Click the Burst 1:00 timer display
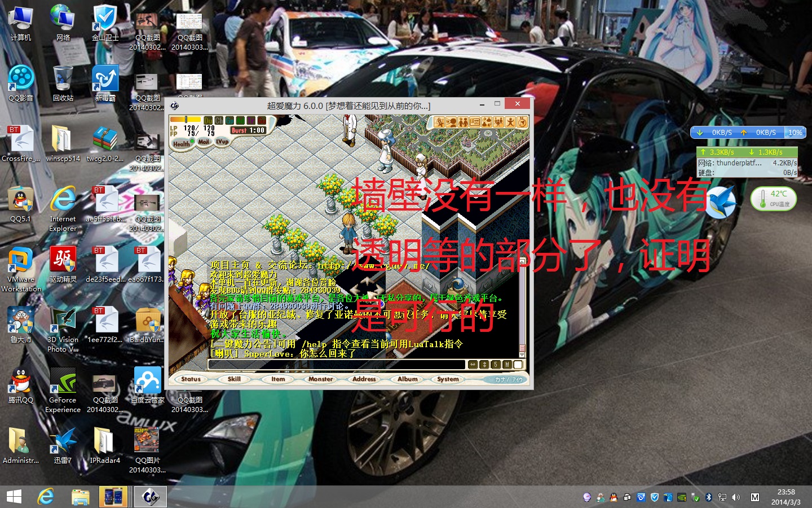The image size is (812, 508). [x=248, y=130]
